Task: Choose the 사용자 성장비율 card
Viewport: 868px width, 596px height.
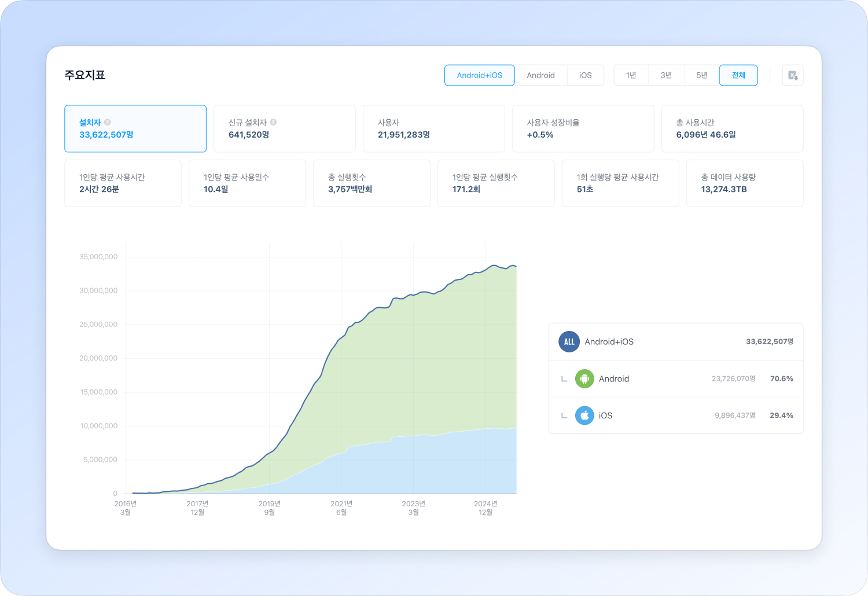Action: coord(583,128)
